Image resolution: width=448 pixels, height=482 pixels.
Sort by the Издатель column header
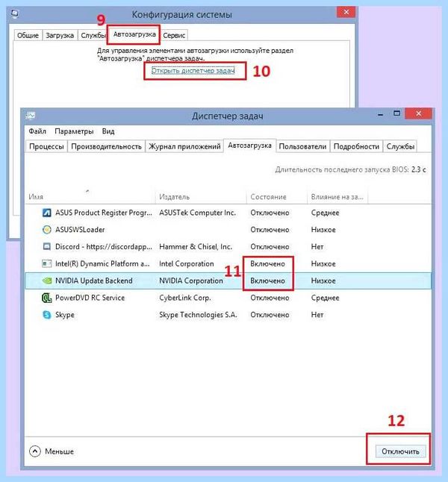click(x=201, y=197)
